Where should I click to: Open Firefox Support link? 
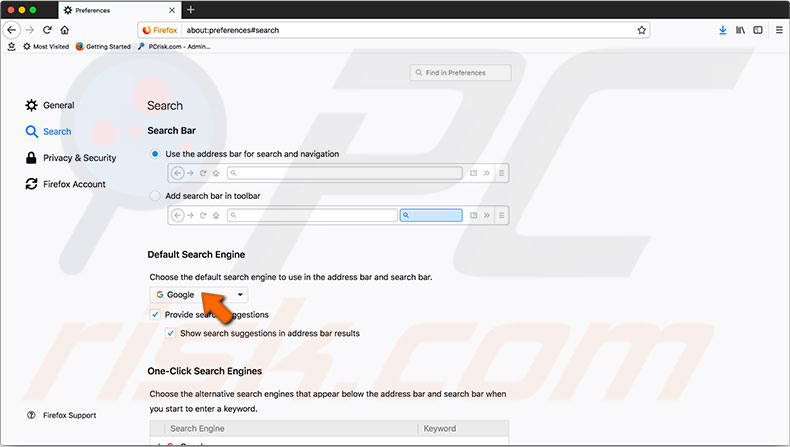coord(70,415)
